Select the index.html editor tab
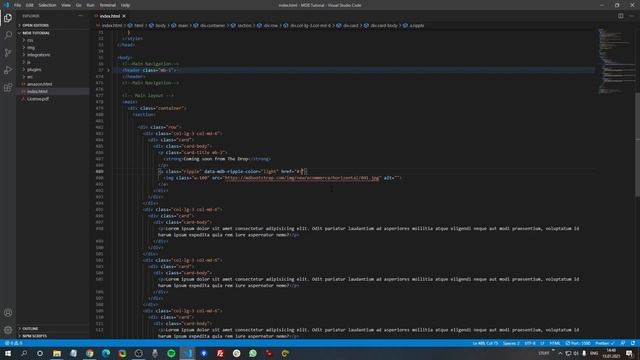This screenshot has width=640, height=360. [109, 16]
